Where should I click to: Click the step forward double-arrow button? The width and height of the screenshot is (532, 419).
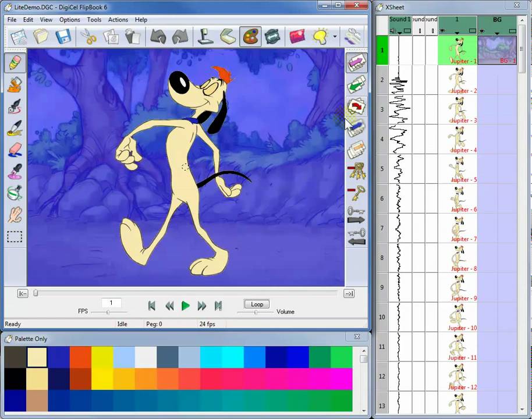(201, 306)
